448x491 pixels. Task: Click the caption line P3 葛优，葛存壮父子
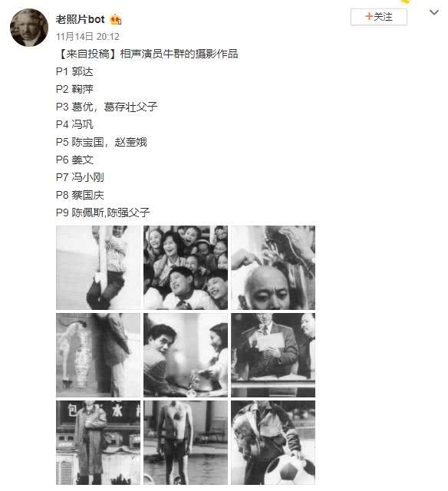click(x=107, y=107)
